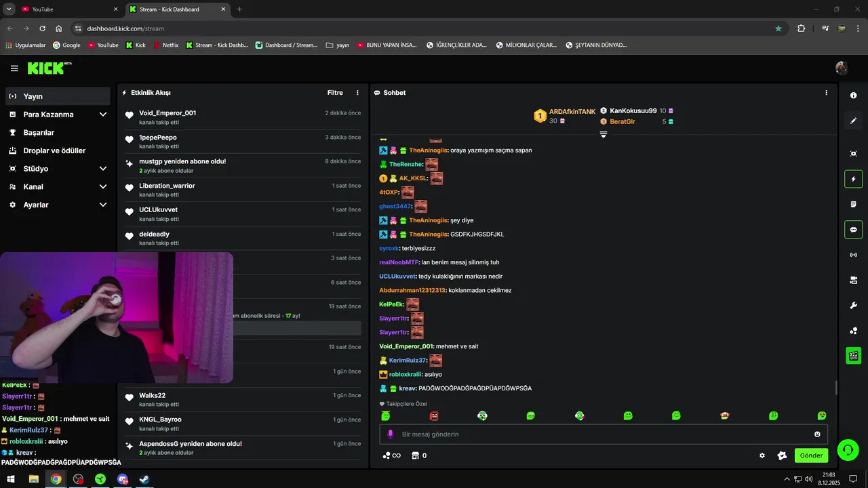Screen dimensions: 868x488
Task: Click the pencil edit icon in right sidebar
Action: [853, 121]
